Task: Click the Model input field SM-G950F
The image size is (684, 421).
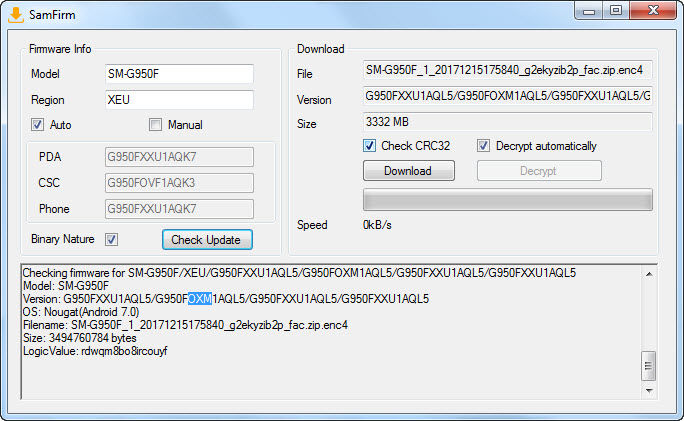Action: coord(179,74)
